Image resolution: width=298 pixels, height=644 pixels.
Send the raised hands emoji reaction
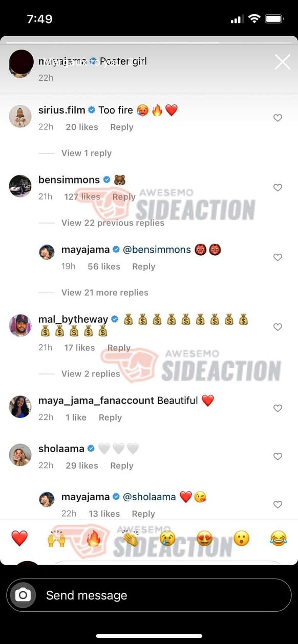click(56, 538)
